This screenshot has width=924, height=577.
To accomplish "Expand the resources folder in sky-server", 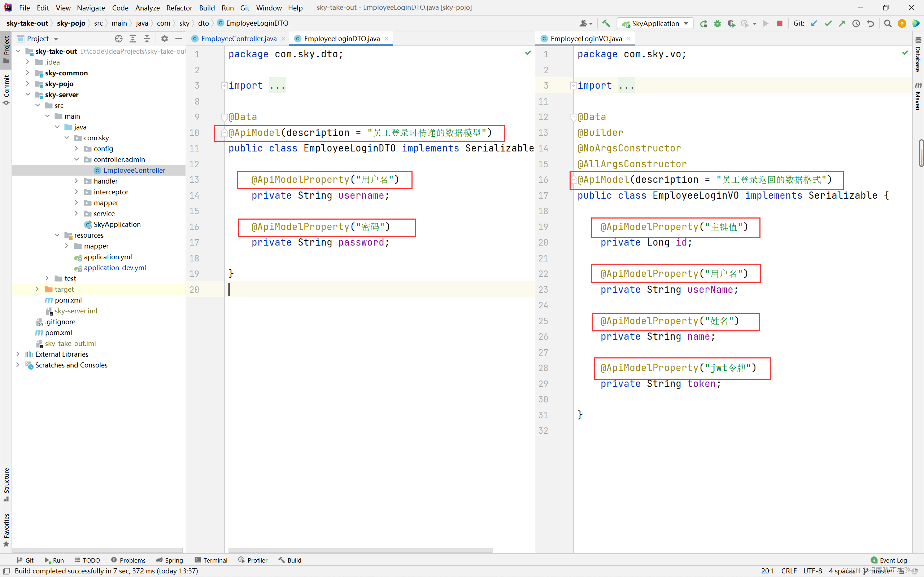I will pyautogui.click(x=57, y=235).
